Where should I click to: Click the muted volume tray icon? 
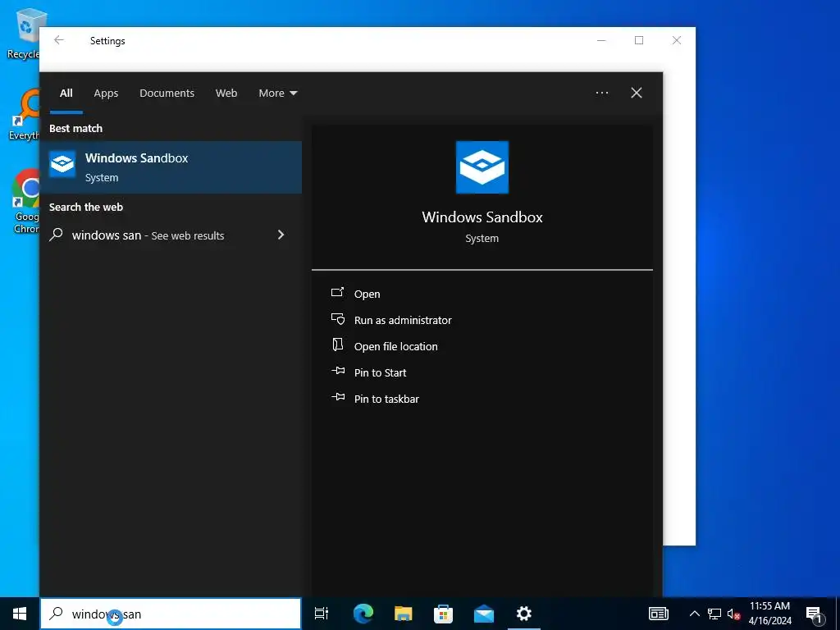click(x=733, y=614)
